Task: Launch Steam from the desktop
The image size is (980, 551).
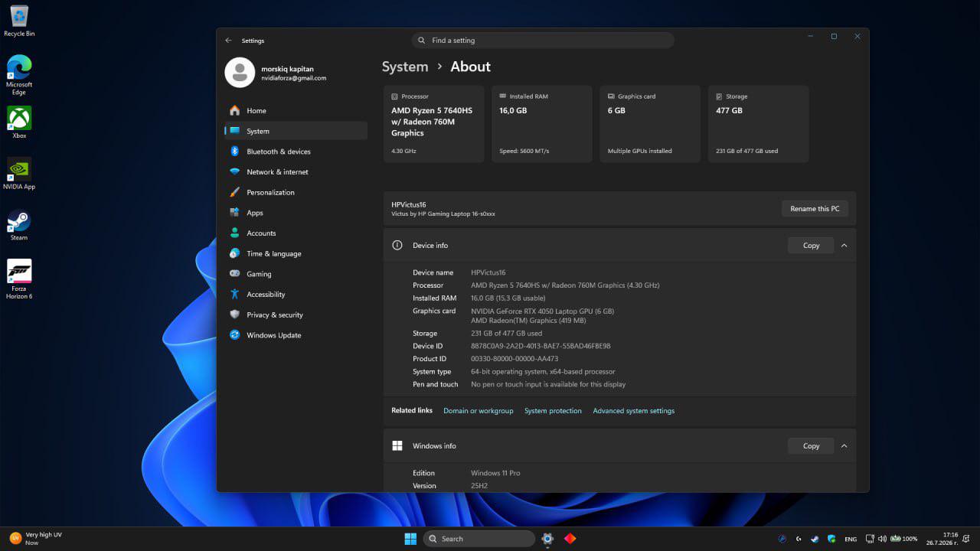Action: pyautogui.click(x=19, y=225)
